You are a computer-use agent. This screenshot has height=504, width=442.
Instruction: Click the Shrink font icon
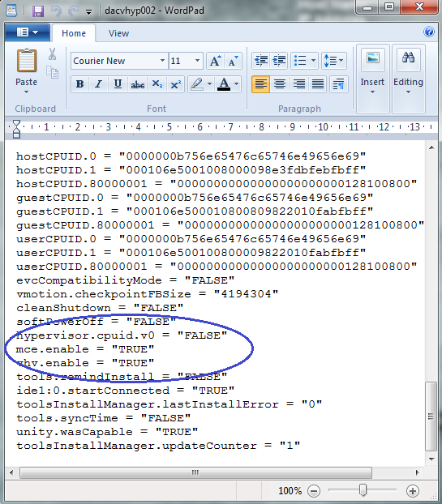click(233, 61)
